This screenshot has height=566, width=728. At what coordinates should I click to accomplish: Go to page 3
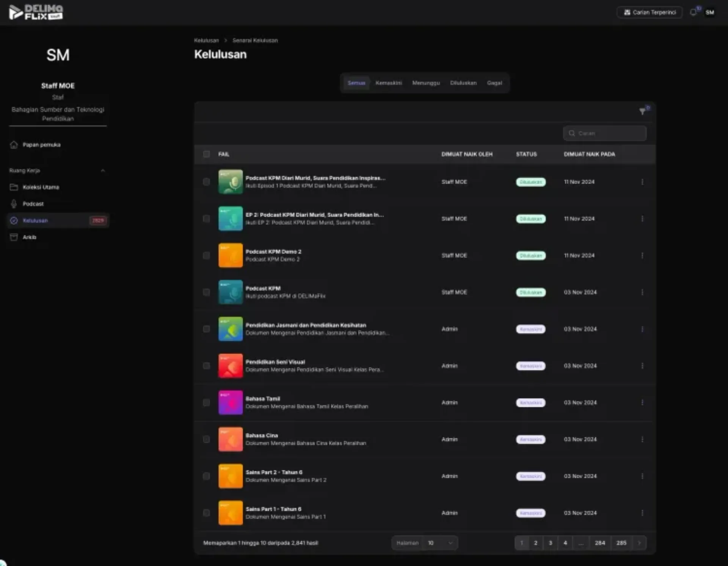click(550, 543)
